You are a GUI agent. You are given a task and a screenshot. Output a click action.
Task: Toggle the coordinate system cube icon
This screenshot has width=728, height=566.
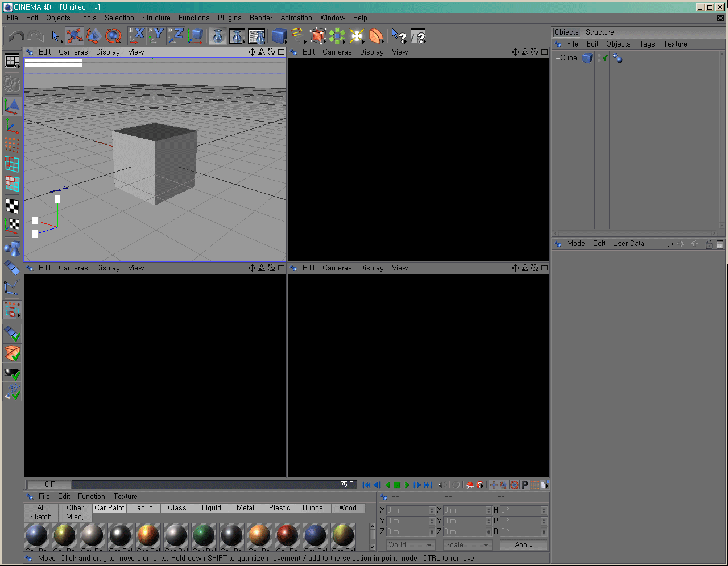pos(195,36)
